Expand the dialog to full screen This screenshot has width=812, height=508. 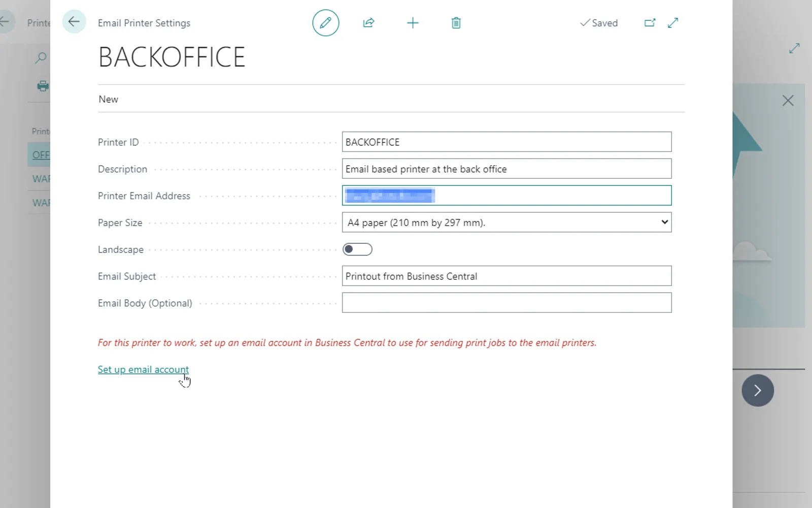(x=673, y=23)
